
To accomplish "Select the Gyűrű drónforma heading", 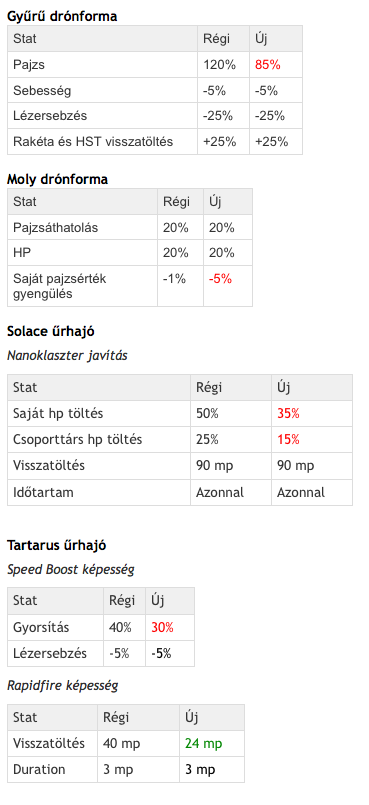I will [x=62, y=16].
